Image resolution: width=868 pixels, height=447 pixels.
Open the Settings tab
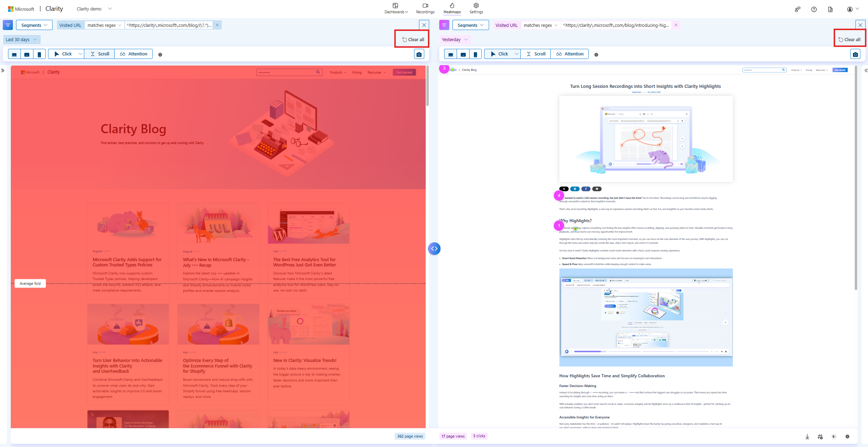pos(476,8)
